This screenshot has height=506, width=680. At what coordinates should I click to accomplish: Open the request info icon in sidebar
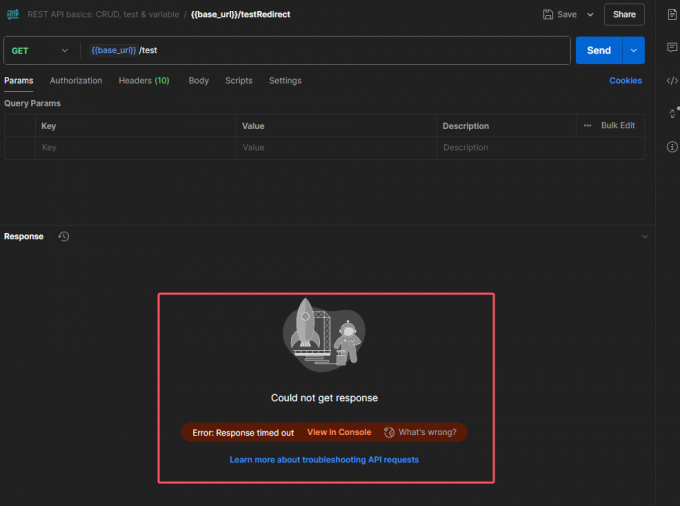(672, 147)
